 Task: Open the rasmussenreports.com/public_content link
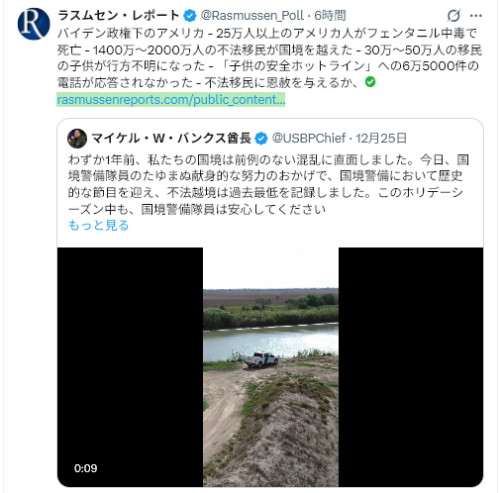point(171,100)
